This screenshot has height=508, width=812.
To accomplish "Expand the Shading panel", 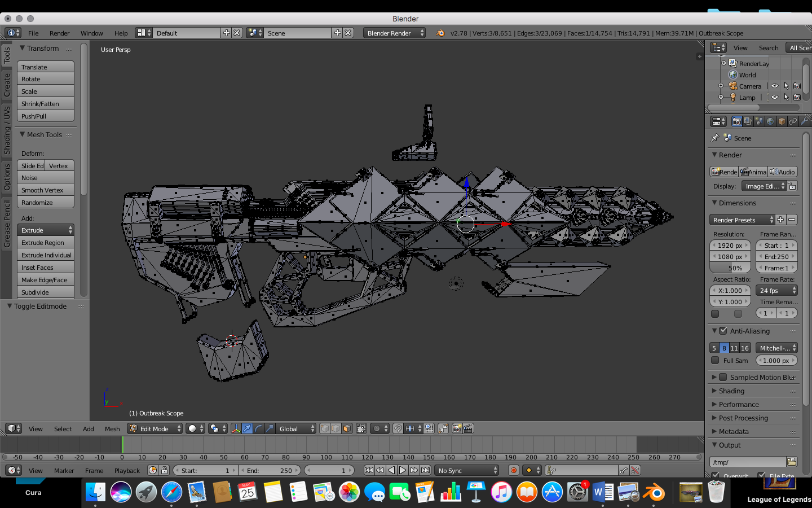I will [731, 391].
